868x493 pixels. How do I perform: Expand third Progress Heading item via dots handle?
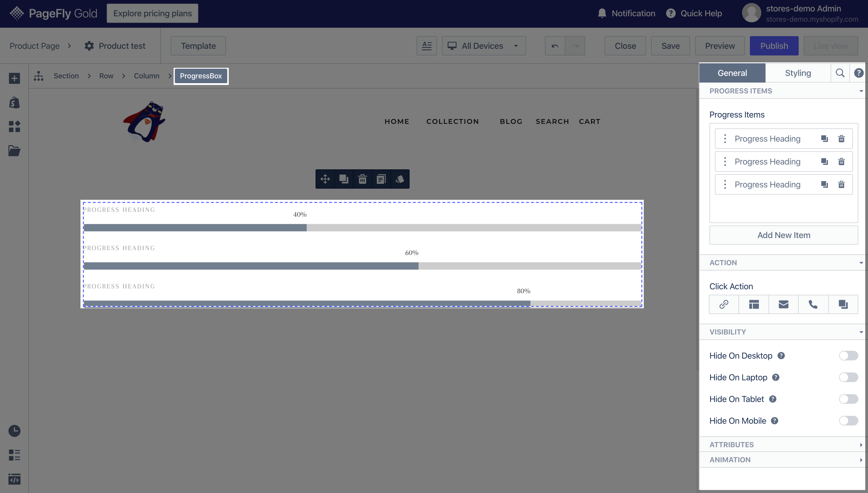click(x=725, y=184)
